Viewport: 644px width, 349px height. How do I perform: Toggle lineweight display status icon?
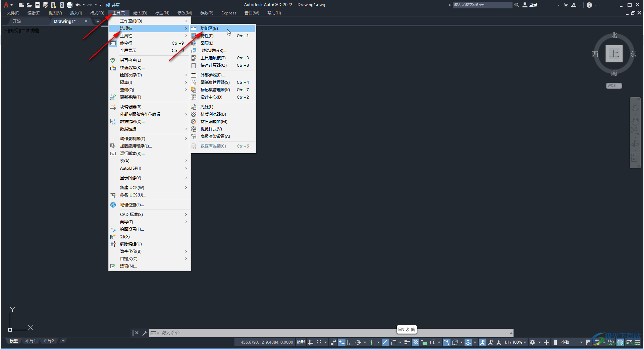click(x=407, y=342)
